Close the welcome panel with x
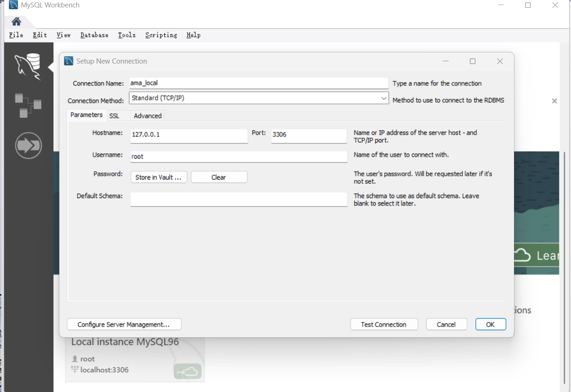The height and width of the screenshot is (392, 571). click(x=554, y=101)
